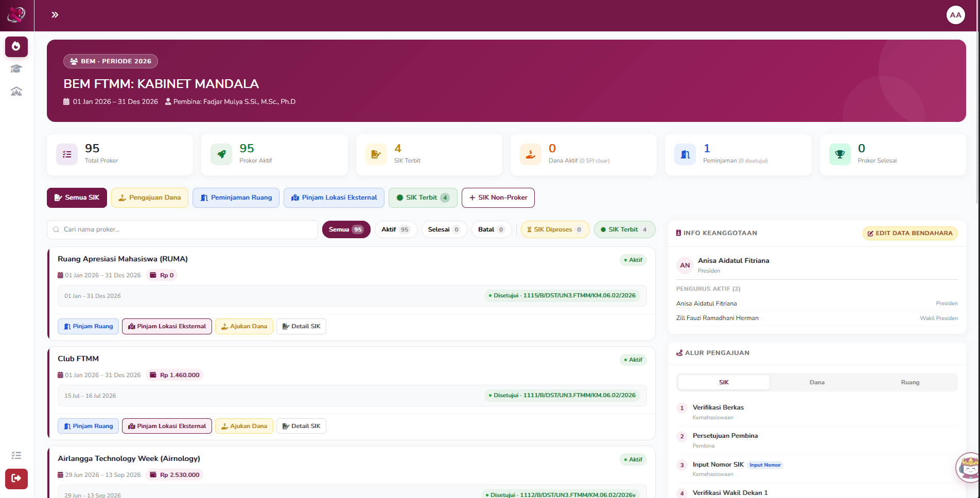Click Pinjam Lokasi Eksternal for RUMA

coord(167,326)
